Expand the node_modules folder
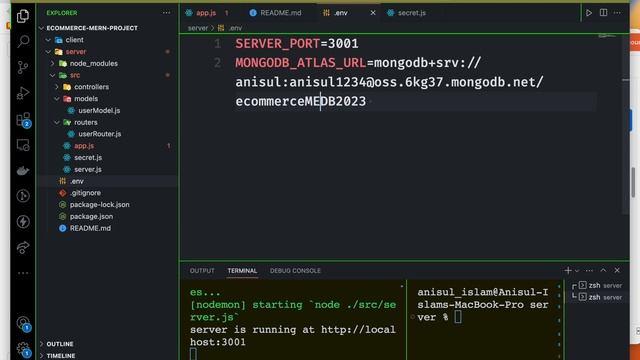The height and width of the screenshot is (360, 640). (108, 63)
